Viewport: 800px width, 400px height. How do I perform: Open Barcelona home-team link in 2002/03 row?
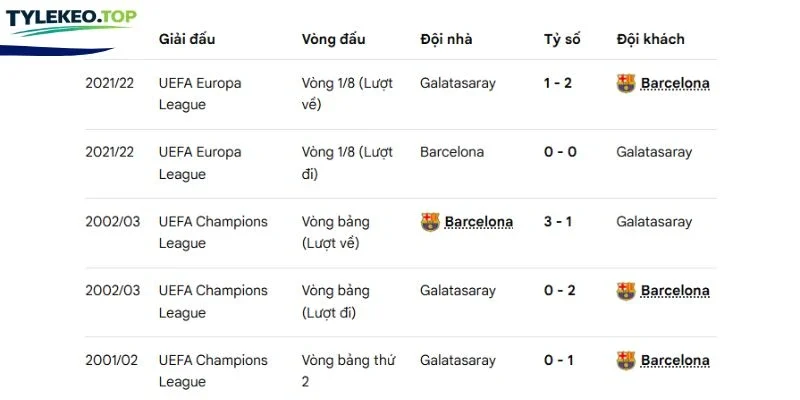coord(479,222)
